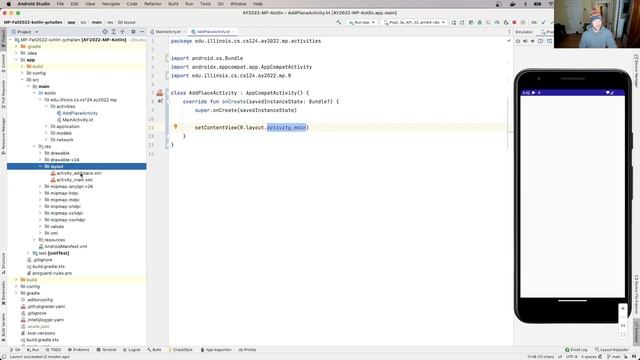The width and height of the screenshot is (640, 360).
Task: Open the editor tabs more options menu
Action: (x=509, y=31)
